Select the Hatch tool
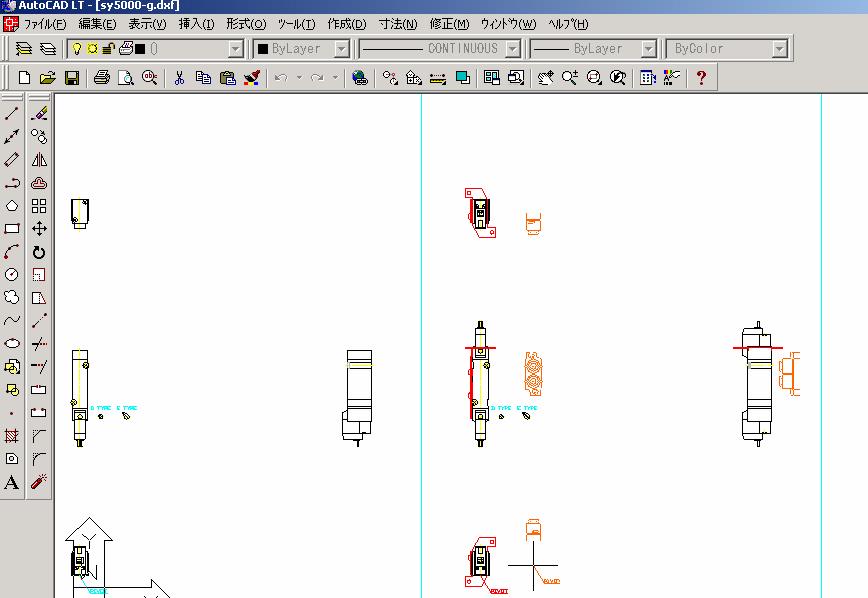 (12, 436)
